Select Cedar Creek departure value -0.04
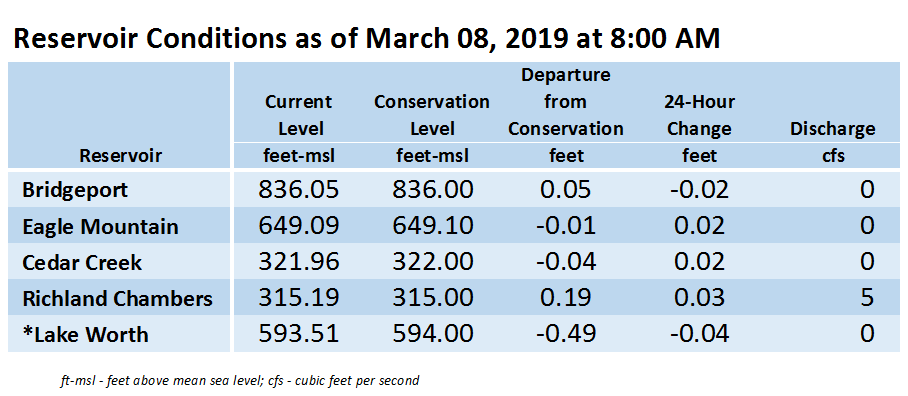The image size is (908, 396). pos(566,262)
